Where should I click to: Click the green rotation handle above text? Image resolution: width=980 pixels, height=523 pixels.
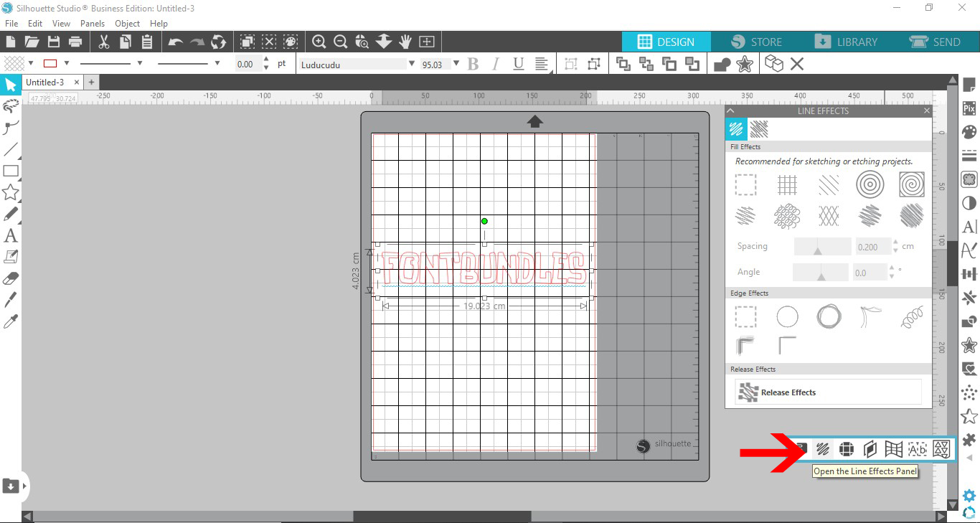pos(484,221)
